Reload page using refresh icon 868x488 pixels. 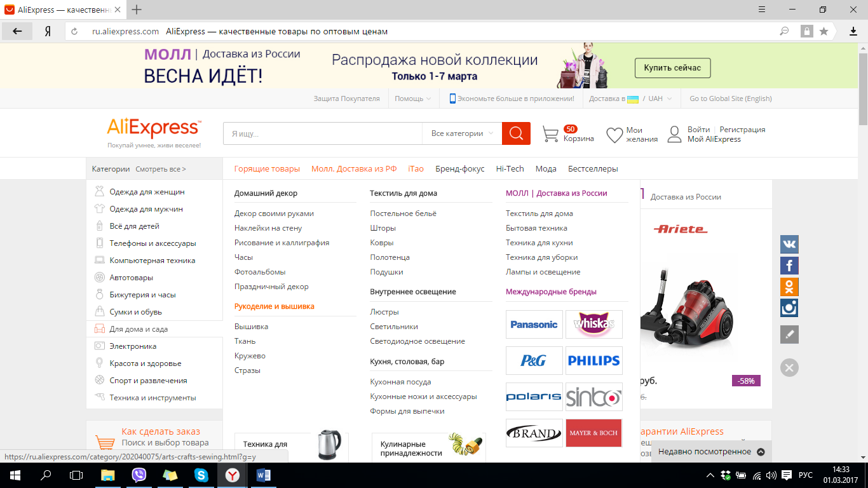75,31
